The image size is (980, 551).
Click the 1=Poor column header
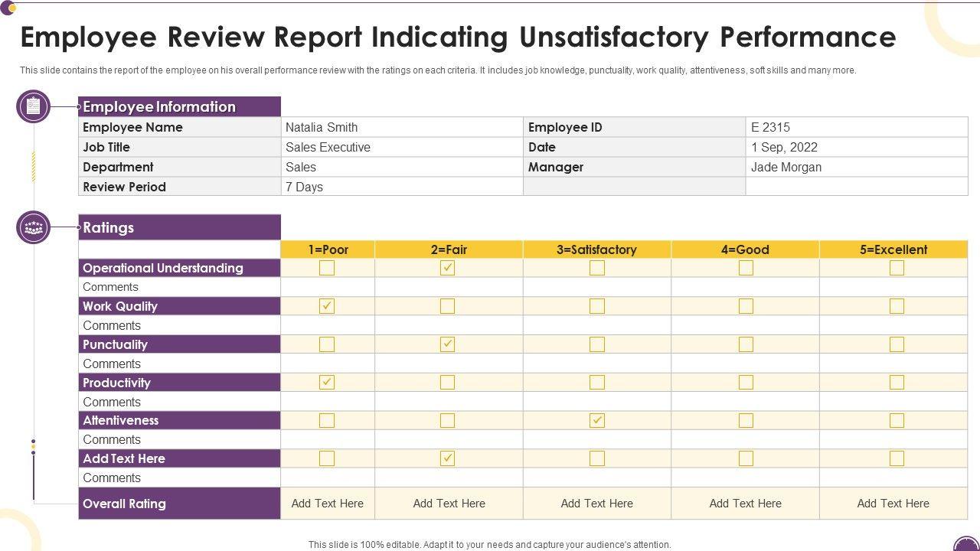tap(328, 249)
